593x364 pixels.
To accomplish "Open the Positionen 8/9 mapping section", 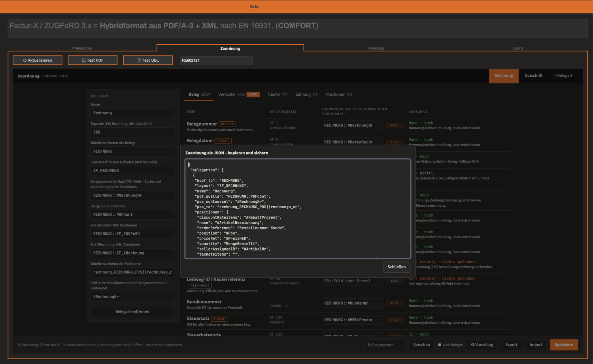I will tap(339, 94).
